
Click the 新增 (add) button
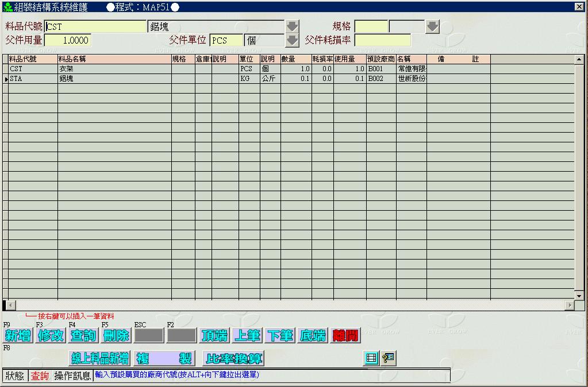coord(18,336)
